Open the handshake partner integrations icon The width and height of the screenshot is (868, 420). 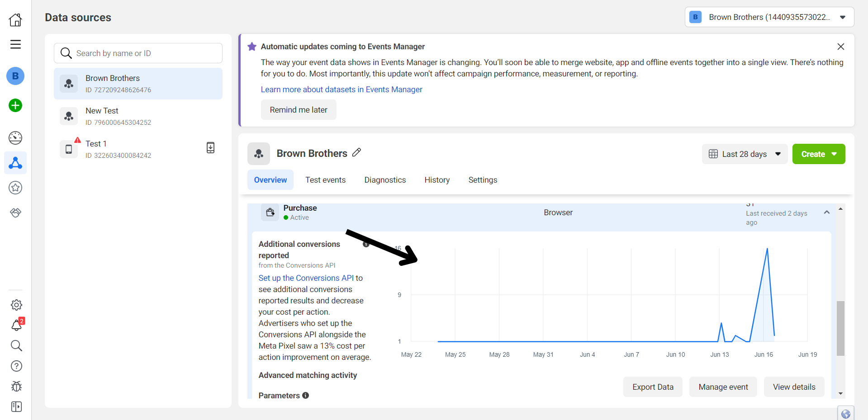pos(15,212)
